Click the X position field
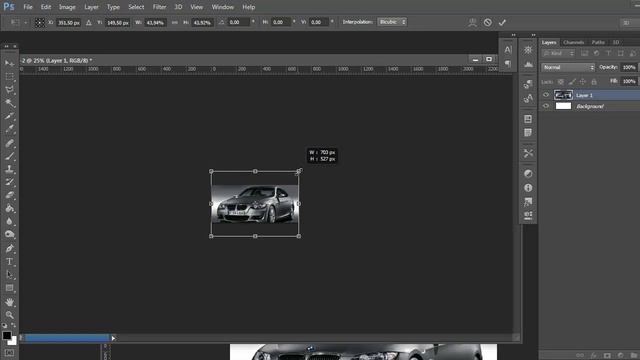This screenshot has width=640, height=360. [69, 22]
